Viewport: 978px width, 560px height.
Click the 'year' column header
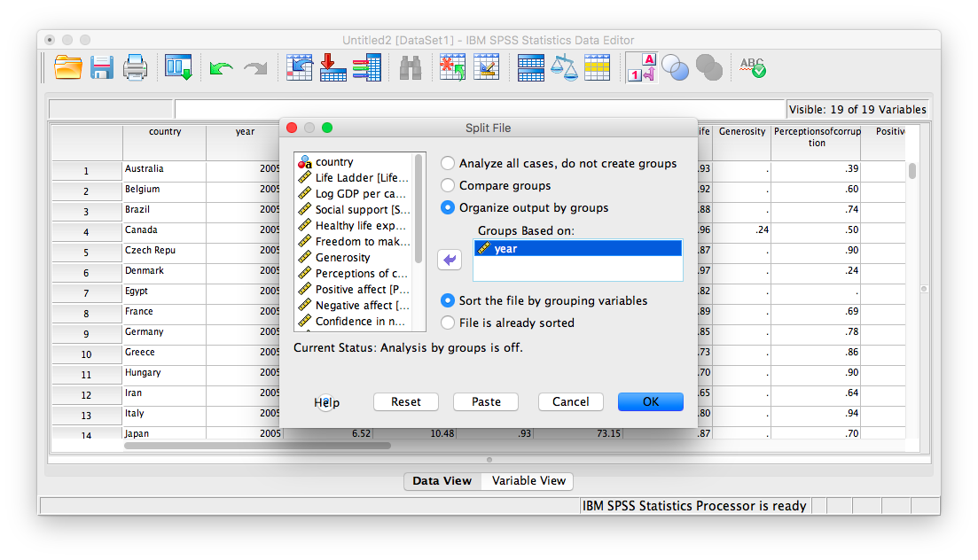tap(245, 142)
